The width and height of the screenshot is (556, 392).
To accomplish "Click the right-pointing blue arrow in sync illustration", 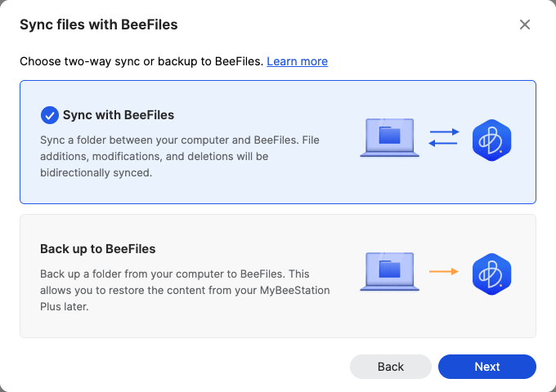I will [x=445, y=131].
